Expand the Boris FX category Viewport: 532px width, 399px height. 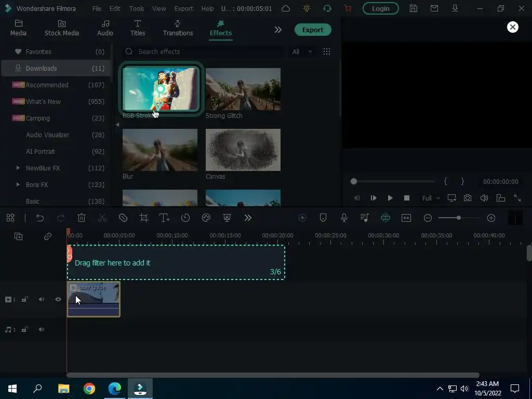(x=18, y=184)
